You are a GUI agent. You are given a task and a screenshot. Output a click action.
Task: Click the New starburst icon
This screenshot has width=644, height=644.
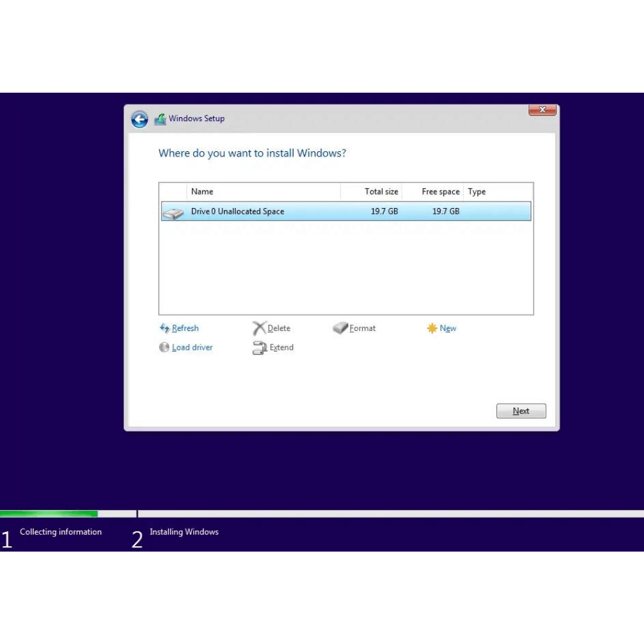(431, 328)
